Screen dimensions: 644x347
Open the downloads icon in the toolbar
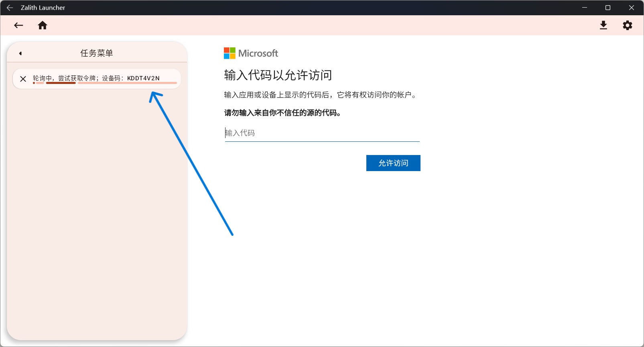pos(603,25)
